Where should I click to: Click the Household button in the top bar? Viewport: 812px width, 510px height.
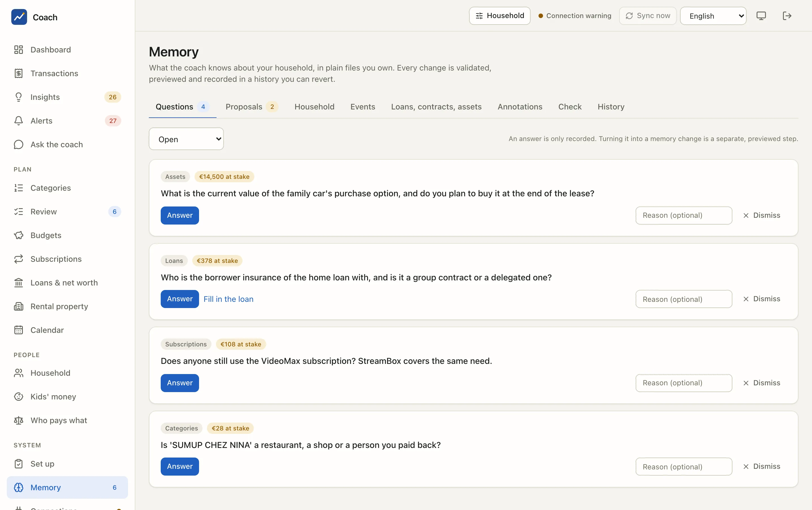click(x=500, y=16)
